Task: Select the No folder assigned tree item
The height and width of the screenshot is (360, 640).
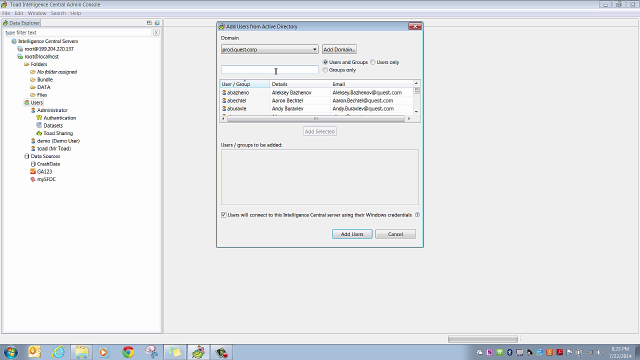Action: coord(57,72)
